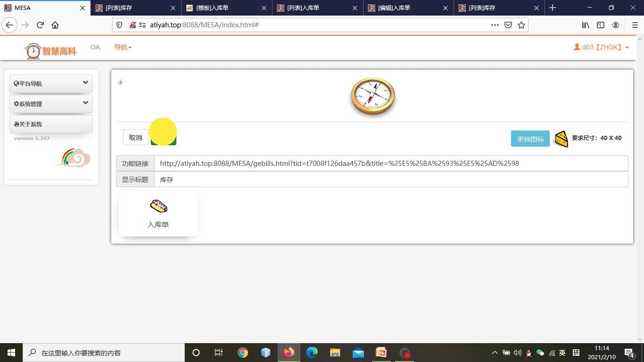Open the 导航 dropdown menu
This screenshot has height=362, width=644.
[x=123, y=47]
